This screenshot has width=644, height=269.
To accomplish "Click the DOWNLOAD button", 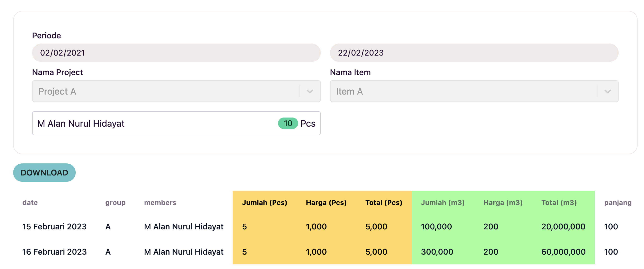I will point(44,173).
